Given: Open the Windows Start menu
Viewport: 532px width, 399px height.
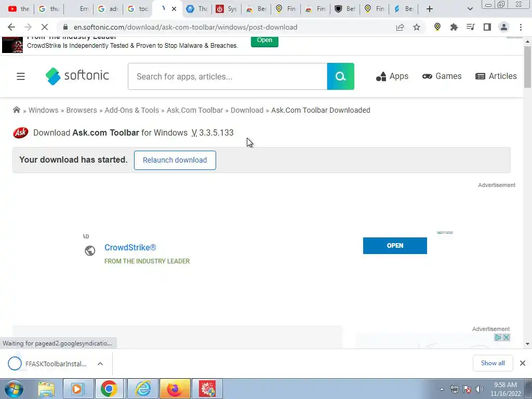Looking at the screenshot, I should (x=14, y=389).
